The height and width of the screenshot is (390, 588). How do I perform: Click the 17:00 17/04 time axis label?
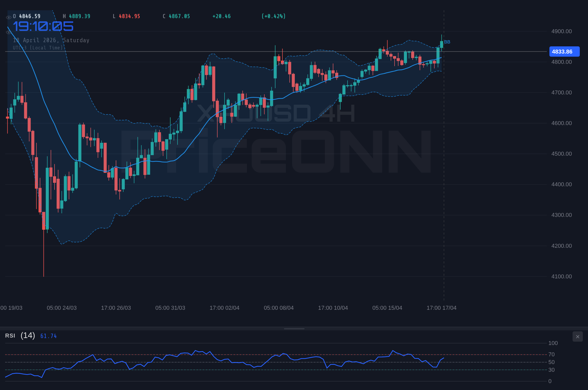point(442,308)
